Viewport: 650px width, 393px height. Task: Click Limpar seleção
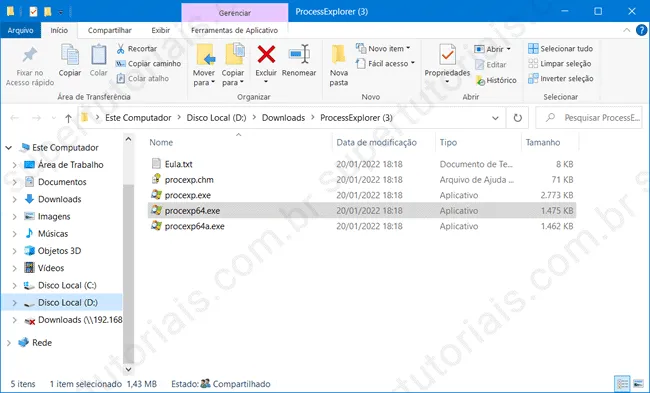560,63
